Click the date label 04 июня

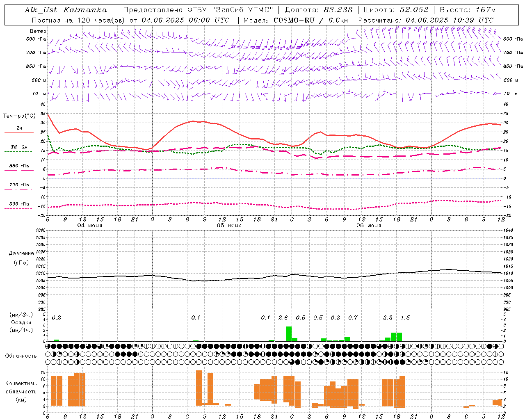click(90, 226)
